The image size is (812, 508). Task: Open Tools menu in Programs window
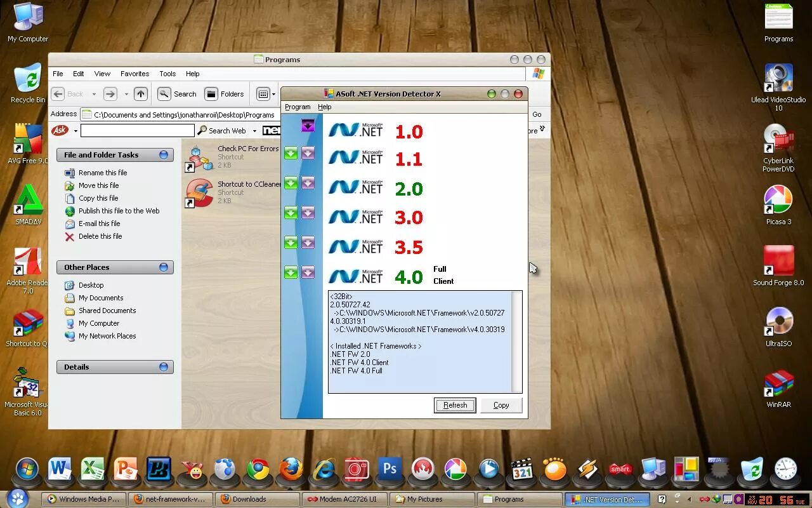(x=167, y=74)
